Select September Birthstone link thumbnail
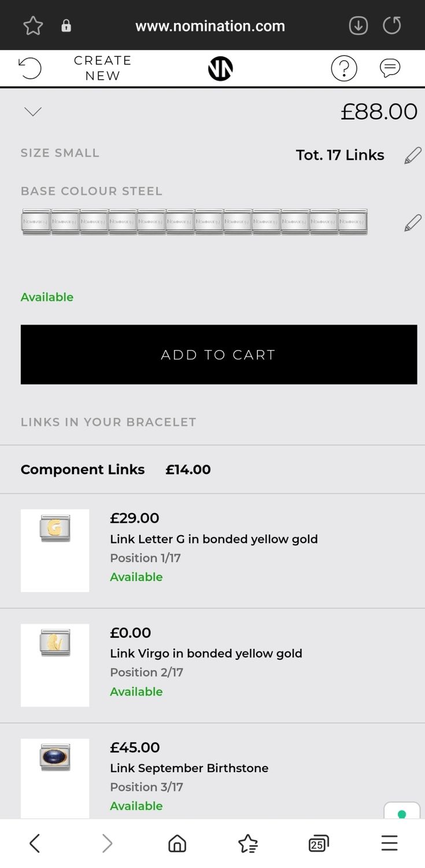This screenshot has width=425, height=868. pyautogui.click(x=55, y=757)
